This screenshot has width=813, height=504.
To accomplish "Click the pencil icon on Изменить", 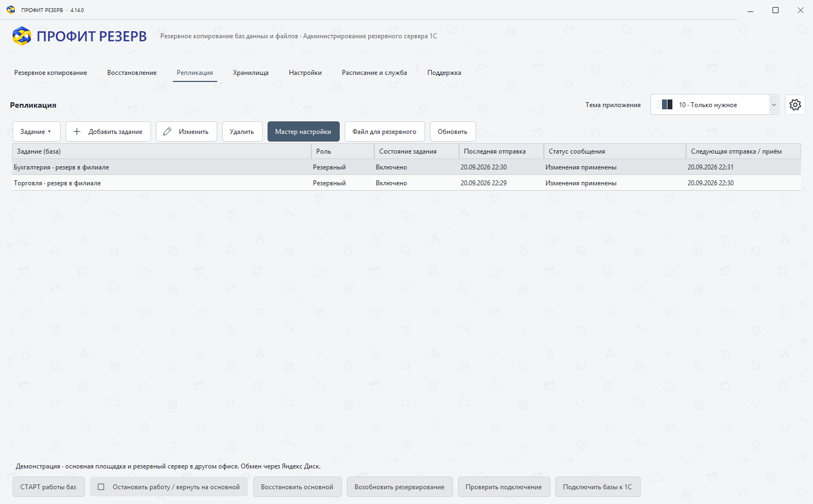I will pos(167,132).
